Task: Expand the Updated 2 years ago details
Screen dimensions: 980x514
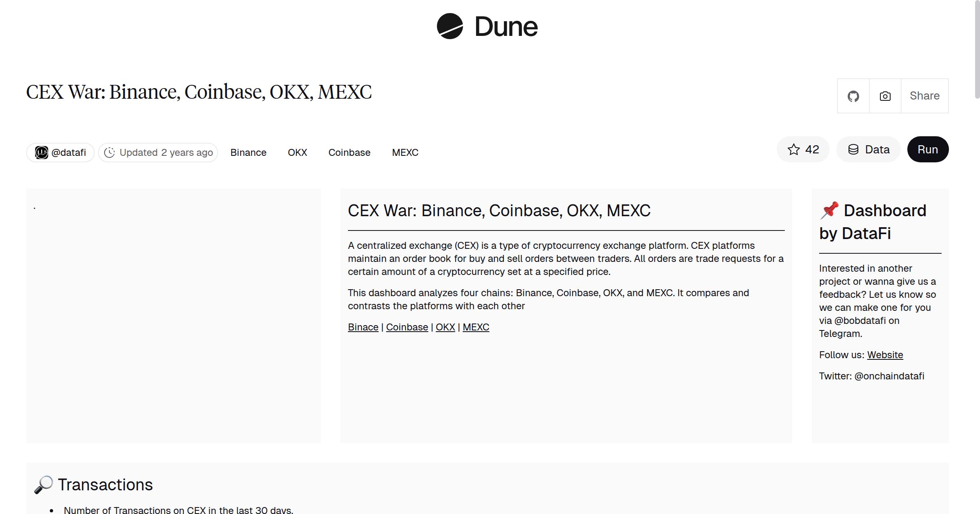Action: tap(158, 152)
